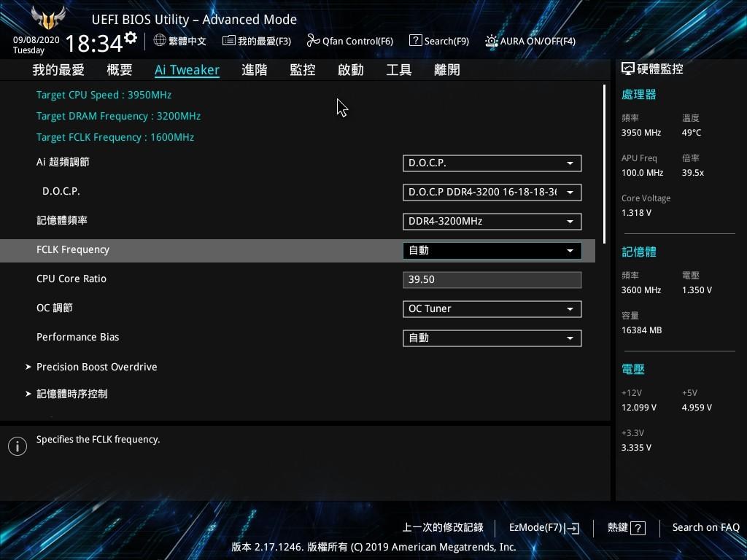This screenshot has width=747, height=560.
Task: Open the Performance Bias dropdown
Action: 492,338
